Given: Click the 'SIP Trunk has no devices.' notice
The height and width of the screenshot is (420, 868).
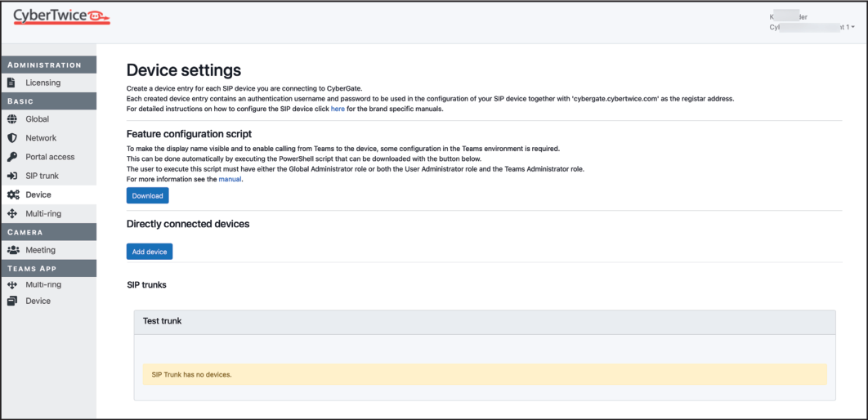Looking at the screenshot, I should [485, 374].
